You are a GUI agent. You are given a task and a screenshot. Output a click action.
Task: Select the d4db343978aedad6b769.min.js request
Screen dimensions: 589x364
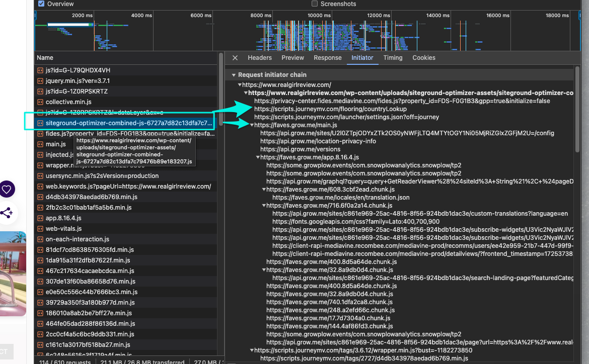tap(89, 197)
